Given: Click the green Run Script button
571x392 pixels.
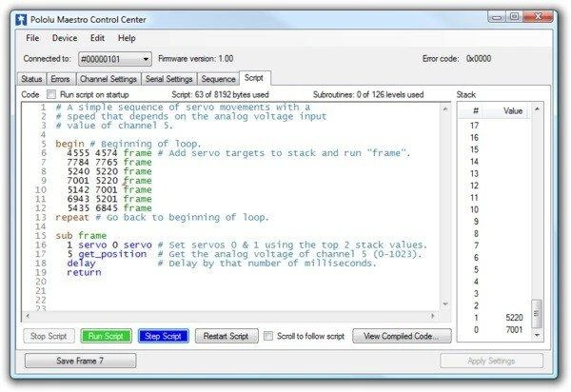Looking at the screenshot, I should 106,336.
